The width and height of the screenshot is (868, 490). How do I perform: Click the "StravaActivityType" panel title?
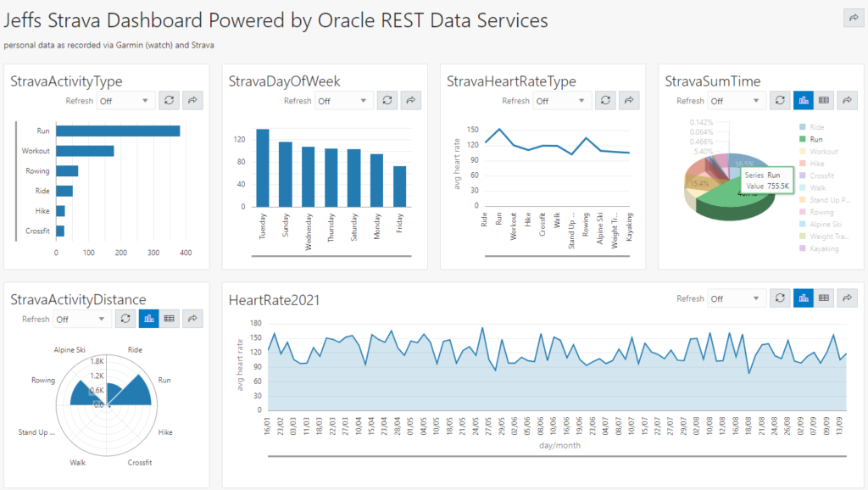[66, 81]
